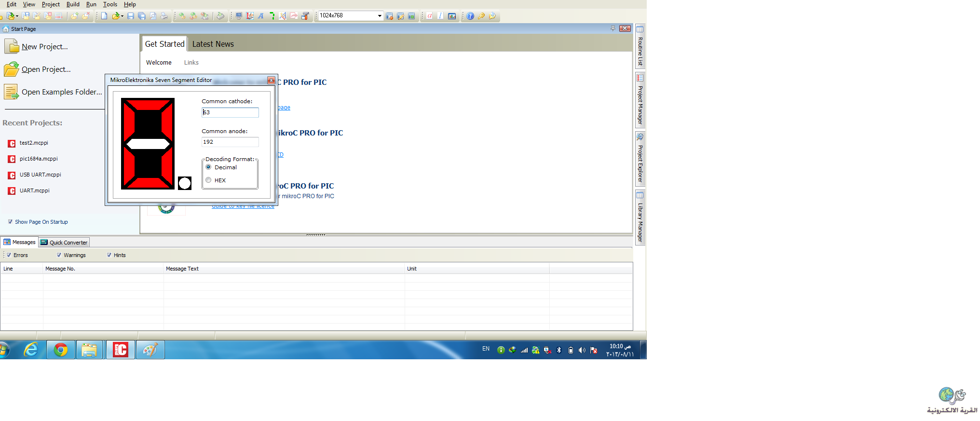Viewport: 980px width, 421px height.
Task: Click Open Examples Folder...
Action: (53, 92)
